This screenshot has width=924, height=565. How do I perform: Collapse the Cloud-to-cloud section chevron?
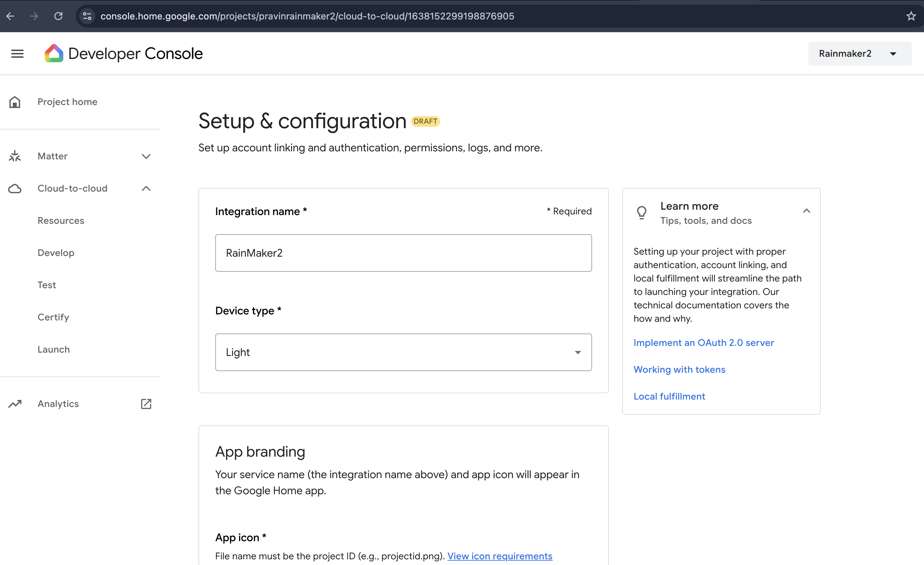tap(146, 188)
